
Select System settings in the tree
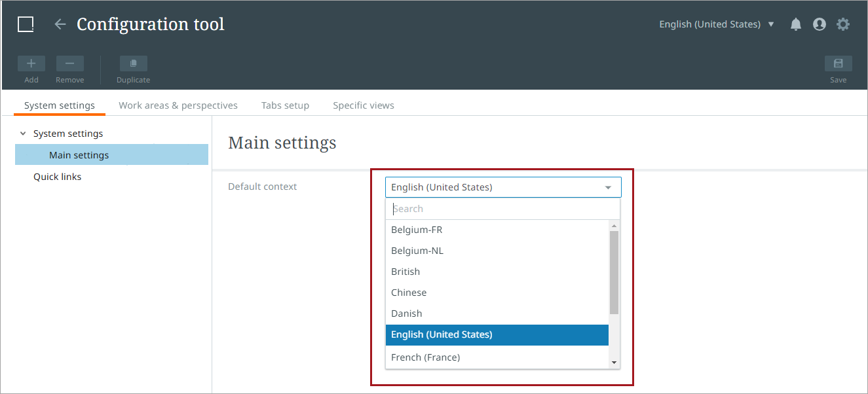click(x=68, y=134)
